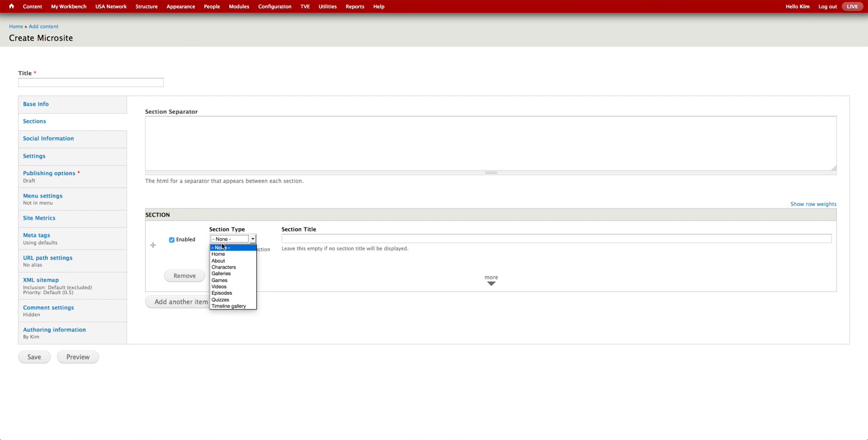Open the Structure menu
Screen dimensions: 868x440
point(146,6)
